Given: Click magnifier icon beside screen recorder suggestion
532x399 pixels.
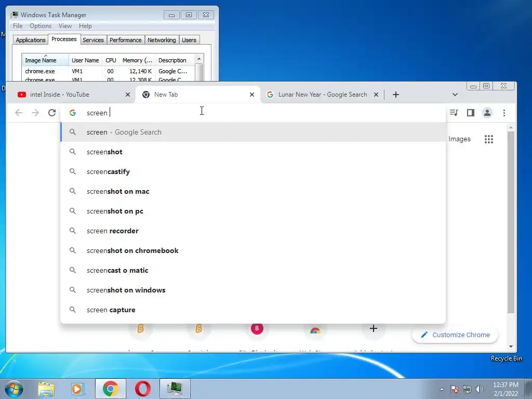Looking at the screenshot, I should [73, 231].
